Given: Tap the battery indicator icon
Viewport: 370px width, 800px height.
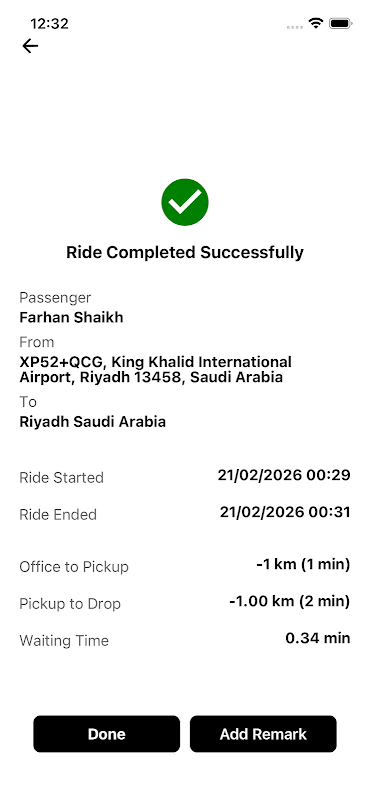Looking at the screenshot, I should [340, 23].
